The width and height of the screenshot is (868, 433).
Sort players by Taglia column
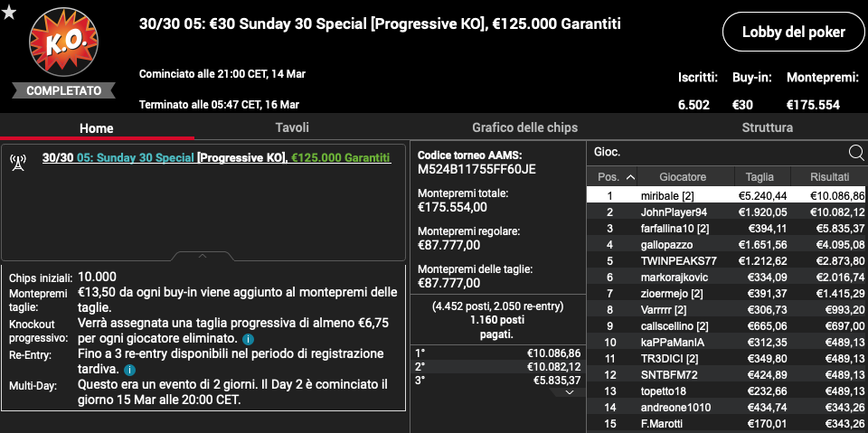pyautogui.click(x=759, y=177)
